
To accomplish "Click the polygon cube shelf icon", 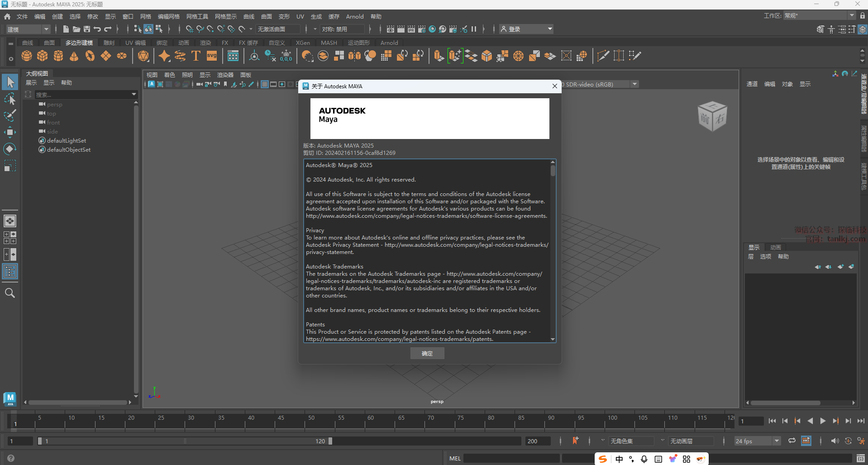I will pyautogui.click(x=43, y=56).
